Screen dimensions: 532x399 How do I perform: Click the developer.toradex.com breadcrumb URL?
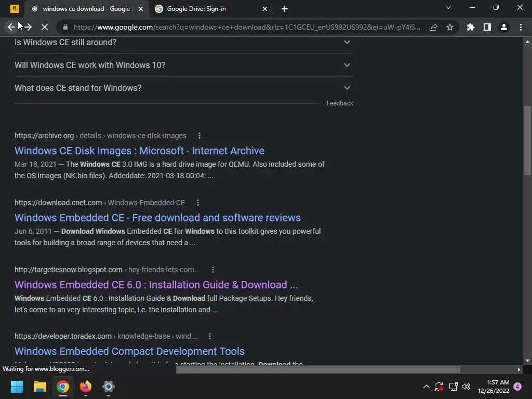click(x=105, y=336)
